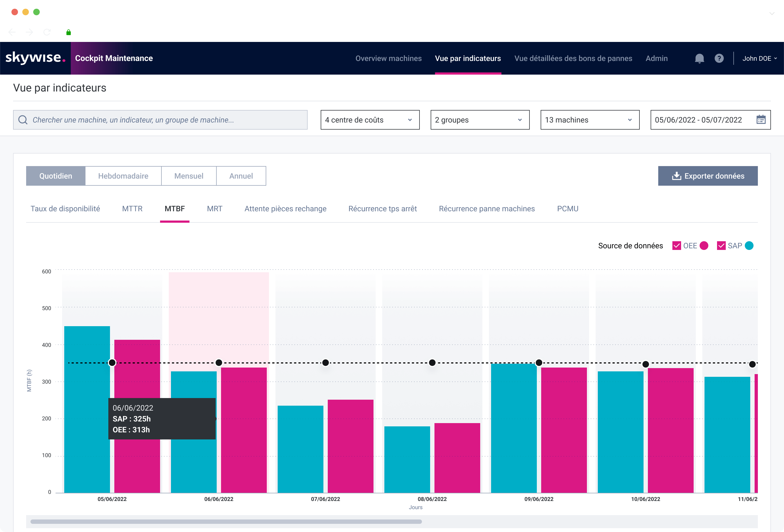Switch to the MTTR tab

tap(132, 209)
